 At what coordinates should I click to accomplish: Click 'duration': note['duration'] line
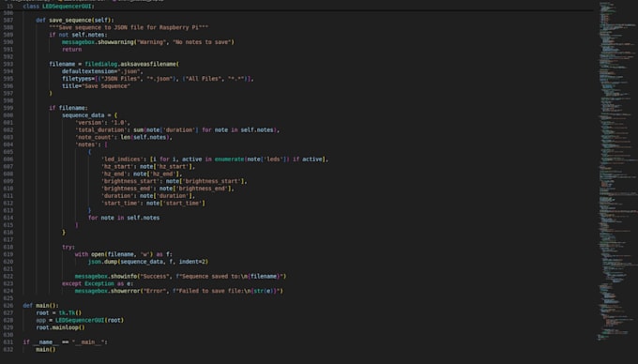coord(148,196)
